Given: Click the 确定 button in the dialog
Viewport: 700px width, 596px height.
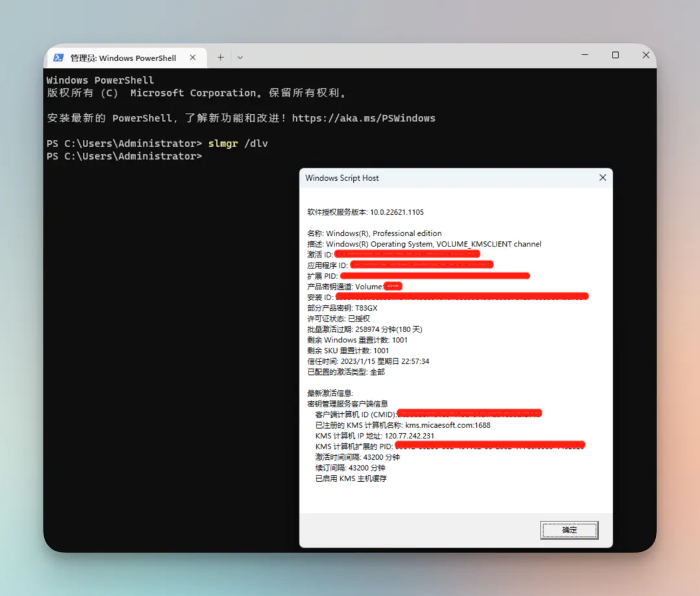Looking at the screenshot, I should pyautogui.click(x=569, y=530).
